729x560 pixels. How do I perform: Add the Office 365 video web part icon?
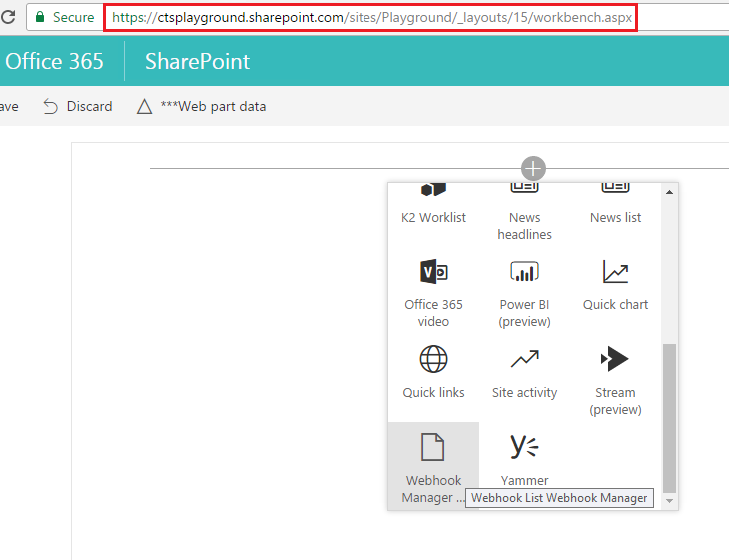click(433, 272)
